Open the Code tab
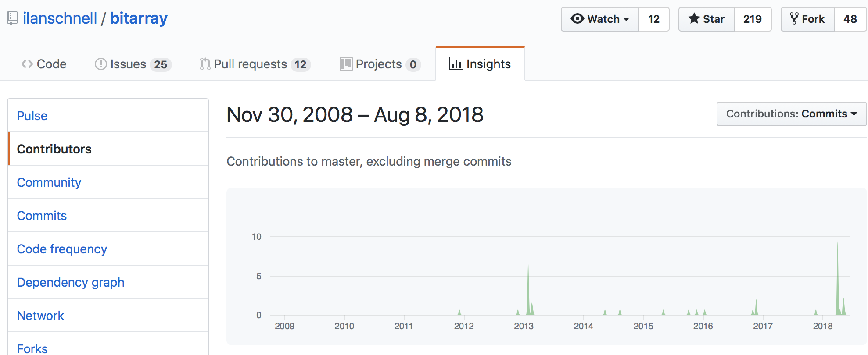868x355 pixels. tap(44, 64)
